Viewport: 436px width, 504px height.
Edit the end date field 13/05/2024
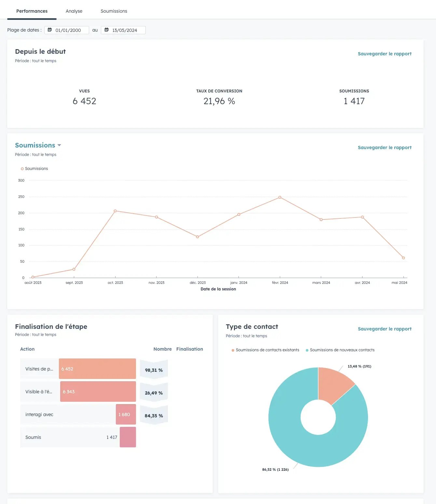(123, 30)
